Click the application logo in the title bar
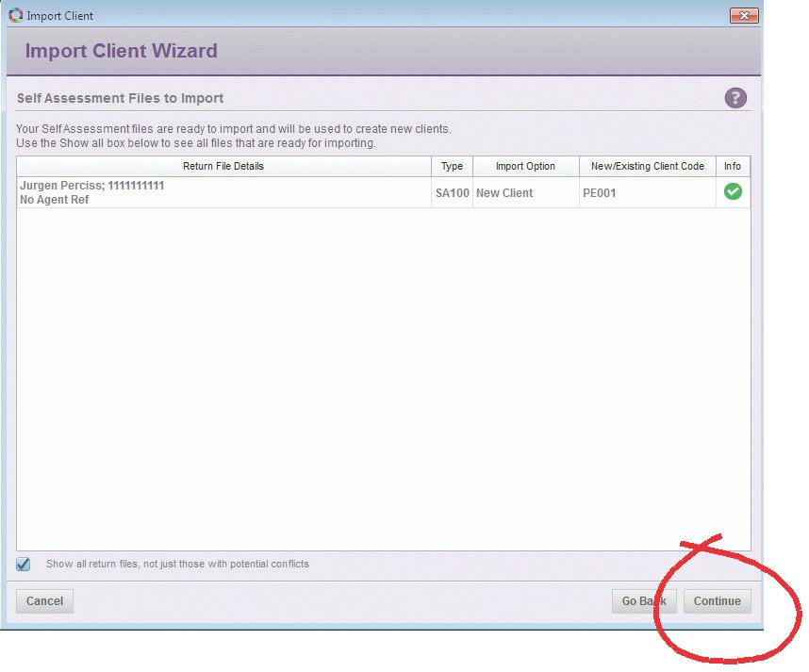This screenshot has width=809, height=672. (15, 16)
